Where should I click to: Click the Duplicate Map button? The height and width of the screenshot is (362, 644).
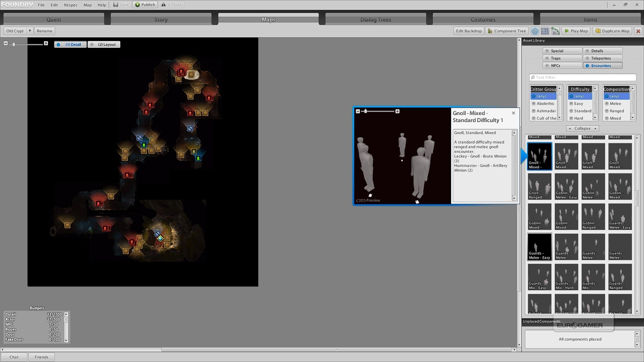(x=612, y=31)
